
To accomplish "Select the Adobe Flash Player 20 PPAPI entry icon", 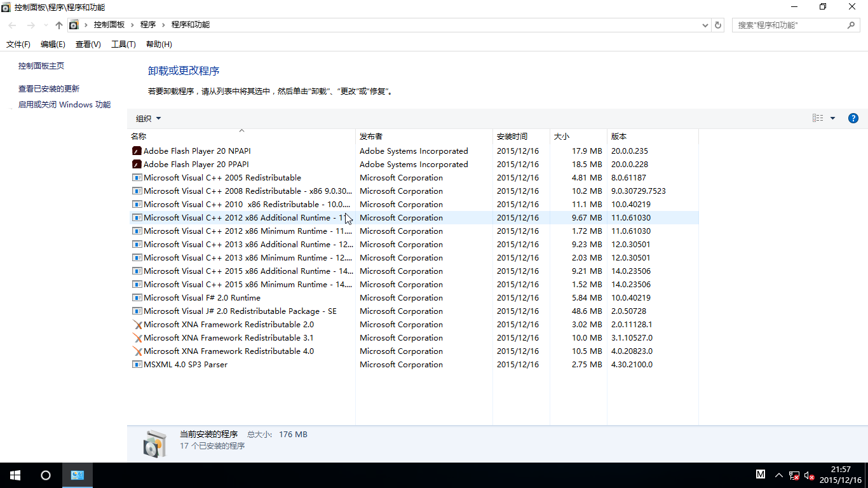I will coord(136,164).
